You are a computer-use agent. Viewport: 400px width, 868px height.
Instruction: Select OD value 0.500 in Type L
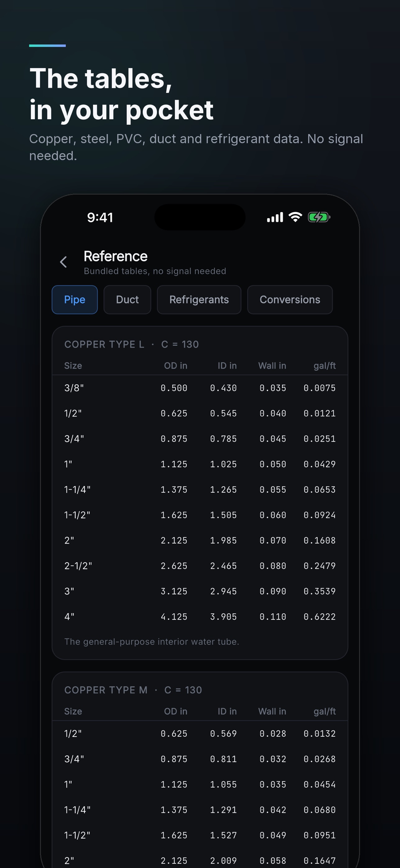(x=174, y=388)
